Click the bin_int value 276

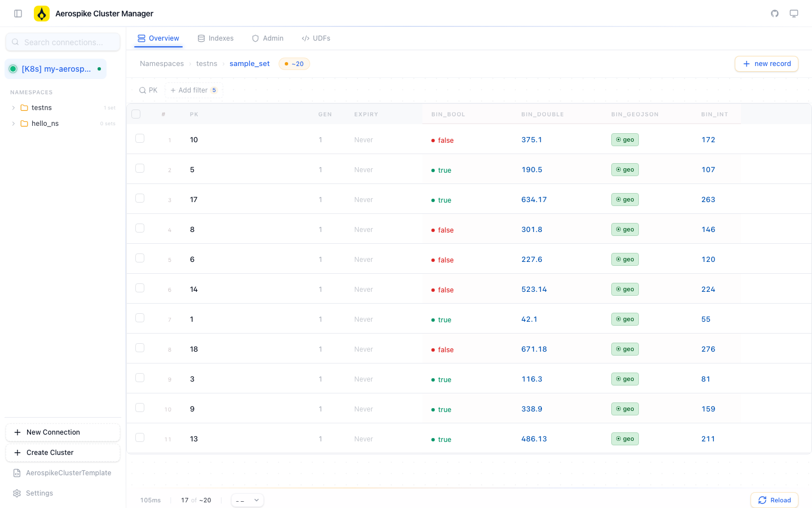point(708,349)
